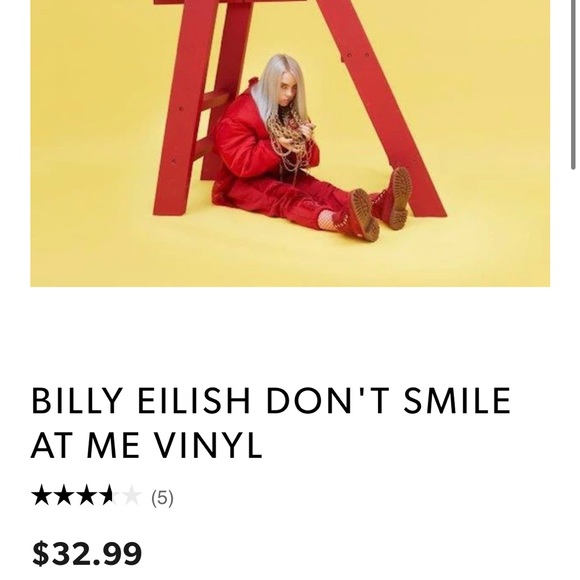This screenshot has height=580, width=580.
Task: Click the second filled rating star
Action: [x=65, y=496]
